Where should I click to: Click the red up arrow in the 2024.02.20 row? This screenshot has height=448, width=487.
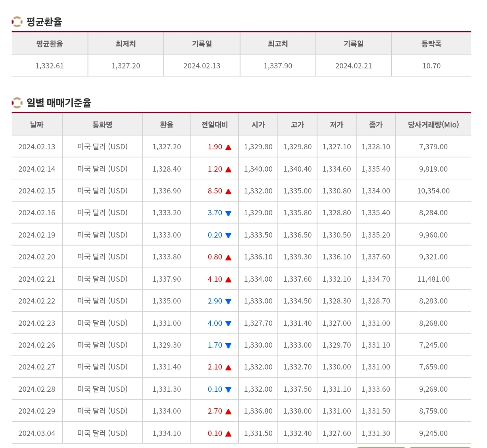click(x=228, y=257)
